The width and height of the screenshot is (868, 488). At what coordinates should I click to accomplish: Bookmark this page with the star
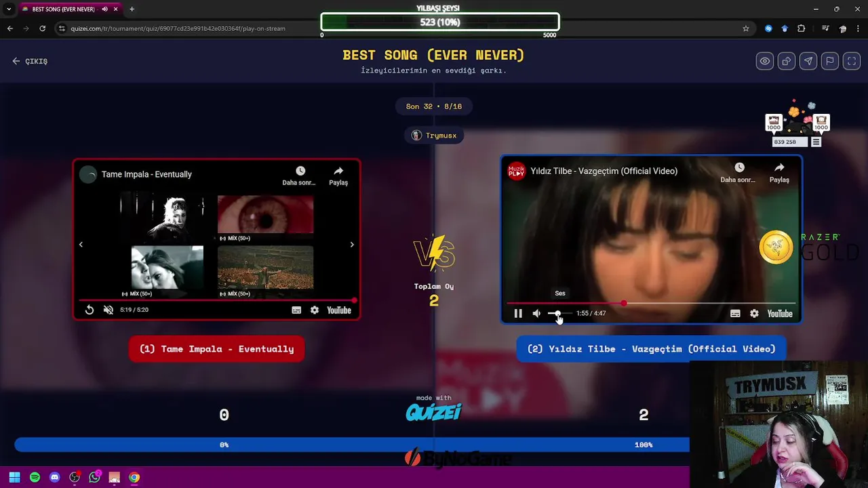coord(746,28)
